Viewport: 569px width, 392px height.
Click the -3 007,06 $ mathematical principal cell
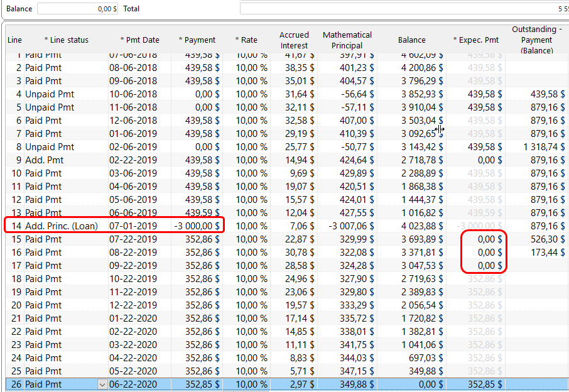[351, 226]
